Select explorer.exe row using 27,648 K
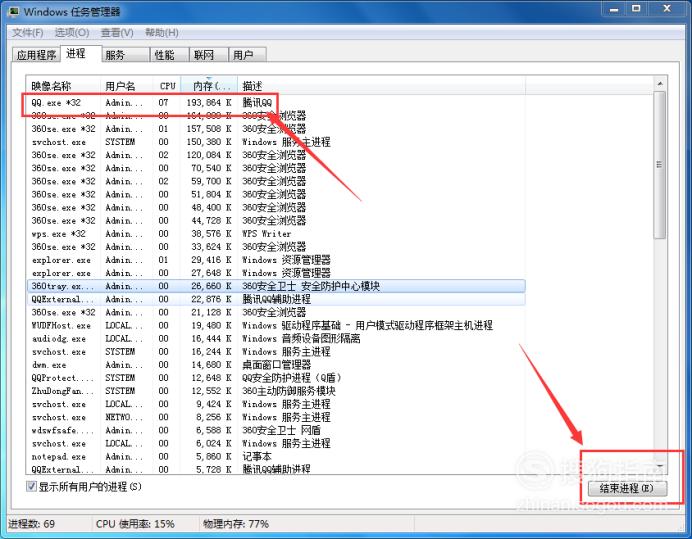 (276, 273)
